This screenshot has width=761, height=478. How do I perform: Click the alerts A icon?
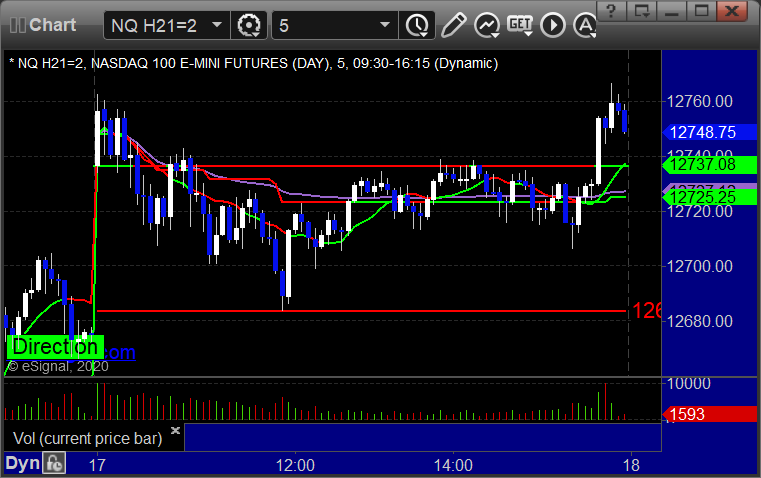585,25
